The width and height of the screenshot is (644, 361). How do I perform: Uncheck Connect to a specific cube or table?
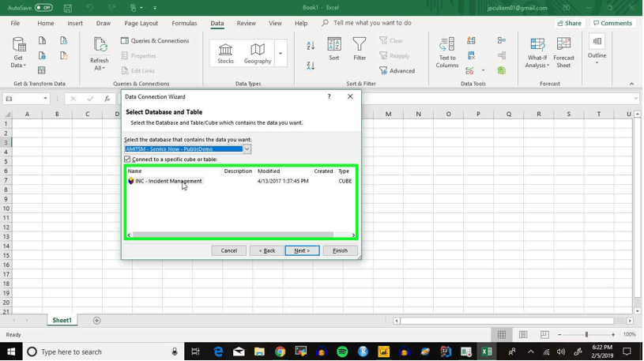point(127,160)
